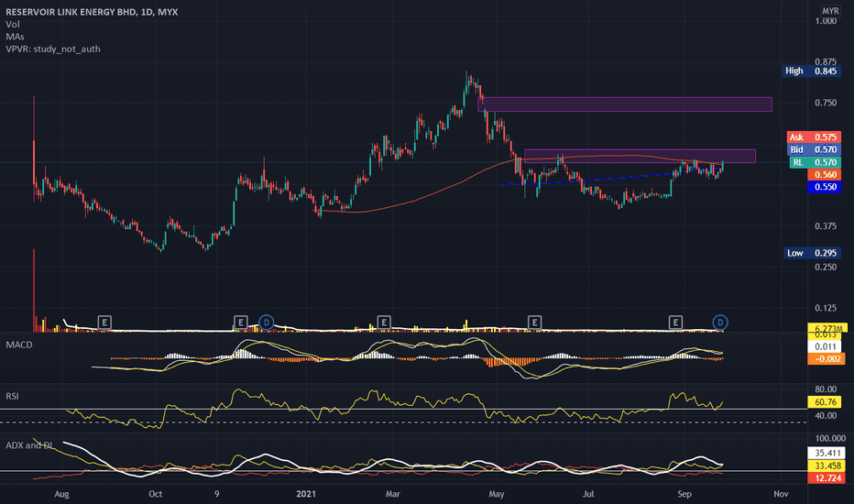Click the Ask 0.575 price label
This screenshot has width=854, height=504.
tap(814, 137)
